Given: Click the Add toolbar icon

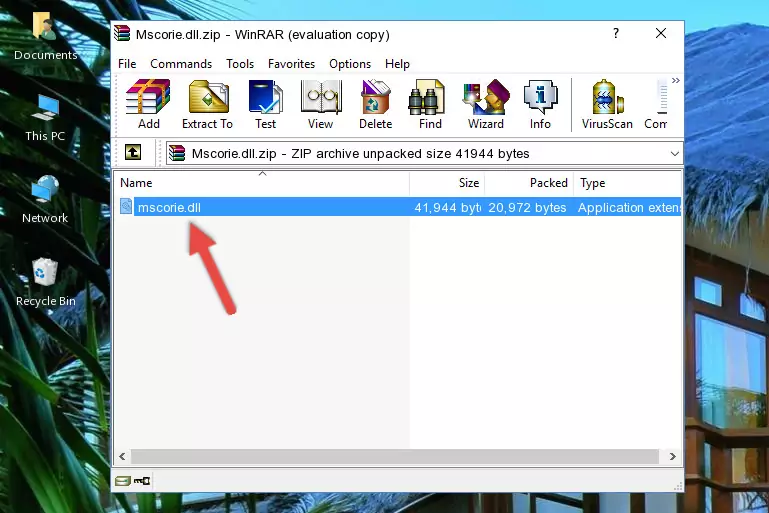Looking at the screenshot, I should 148,104.
